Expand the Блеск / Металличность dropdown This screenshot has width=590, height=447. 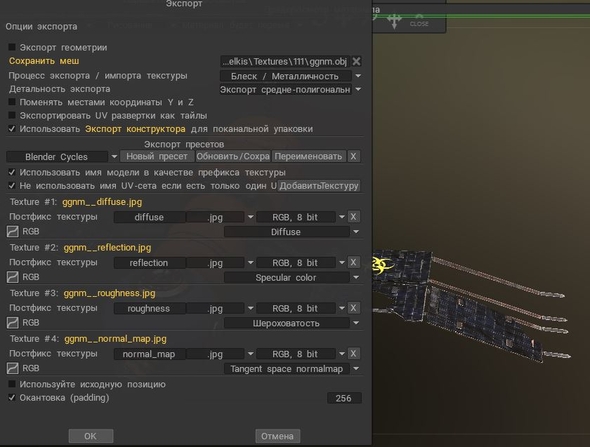click(290, 76)
